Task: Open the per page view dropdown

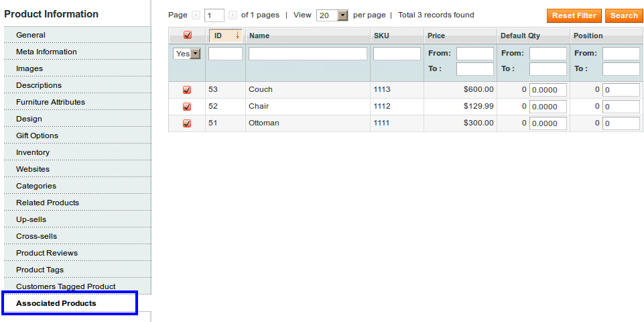Action: (x=332, y=15)
